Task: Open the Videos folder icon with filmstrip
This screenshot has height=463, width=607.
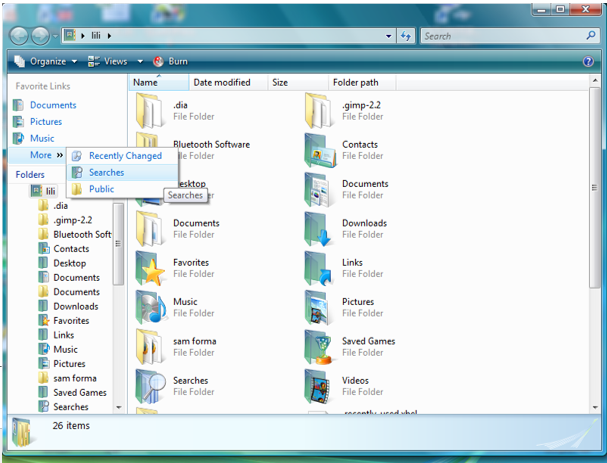Action: pos(317,386)
